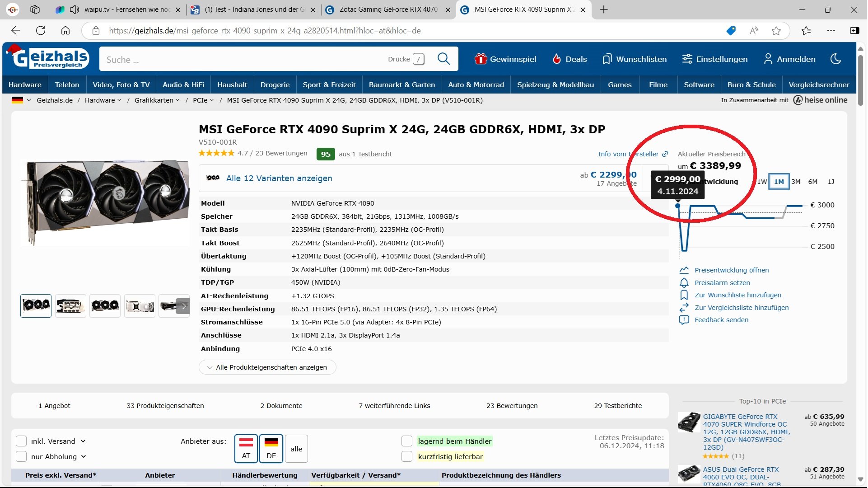Check lagernd beim Händler option

(x=407, y=441)
